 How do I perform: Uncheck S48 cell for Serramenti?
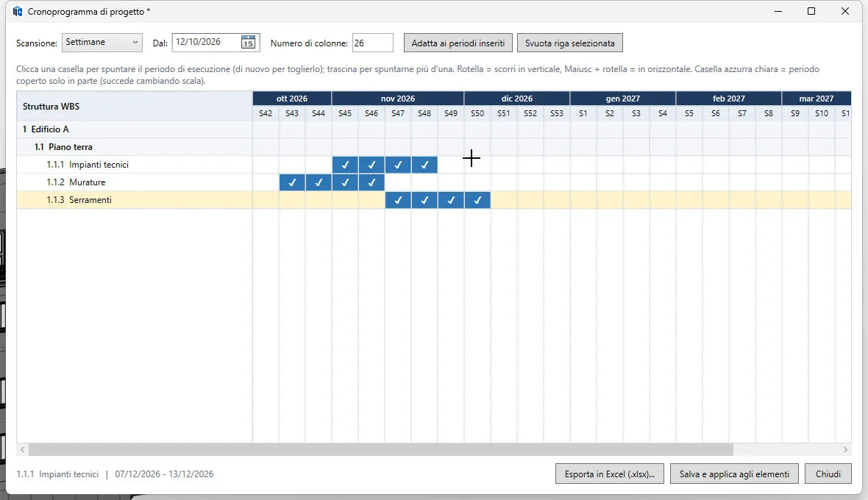point(424,200)
